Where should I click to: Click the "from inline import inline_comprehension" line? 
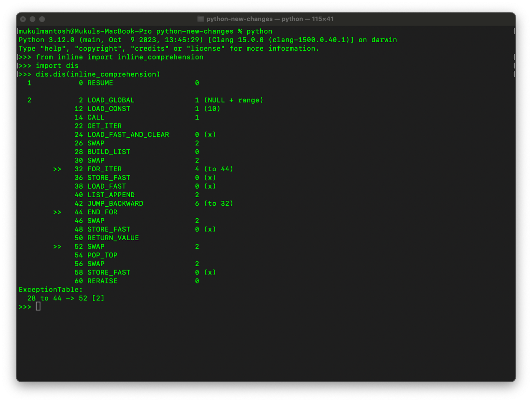click(x=119, y=57)
